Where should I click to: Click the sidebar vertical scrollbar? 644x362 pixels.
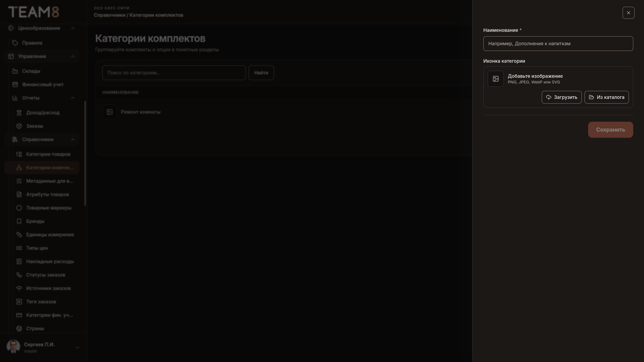click(85, 153)
